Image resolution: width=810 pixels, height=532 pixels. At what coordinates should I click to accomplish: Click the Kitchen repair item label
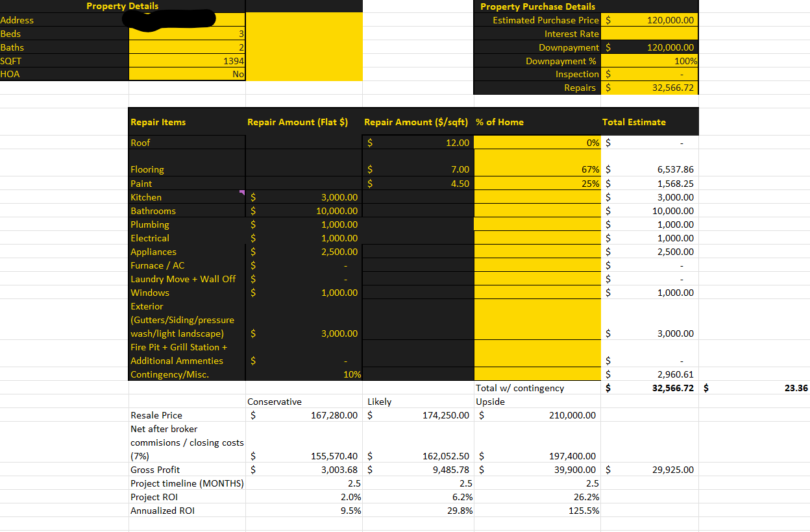pyautogui.click(x=146, y=197)
